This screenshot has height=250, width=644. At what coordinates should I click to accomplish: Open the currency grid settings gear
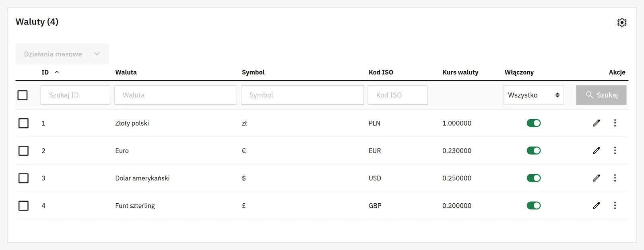click(x=622, y=23)
